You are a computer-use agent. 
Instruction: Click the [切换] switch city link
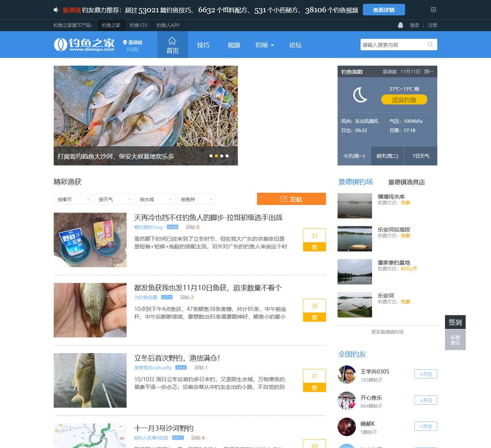click(x=133, y=50)
